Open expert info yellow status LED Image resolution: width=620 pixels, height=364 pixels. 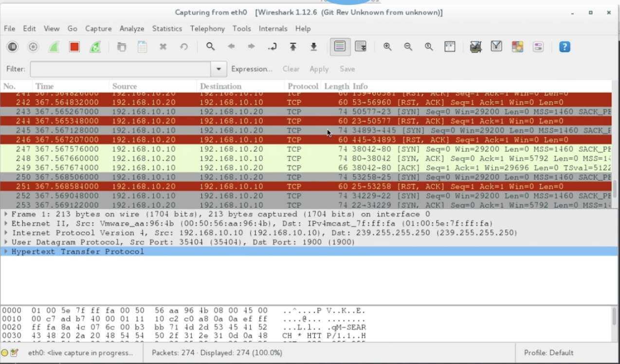pyautogui.click(x=5, y=352)
